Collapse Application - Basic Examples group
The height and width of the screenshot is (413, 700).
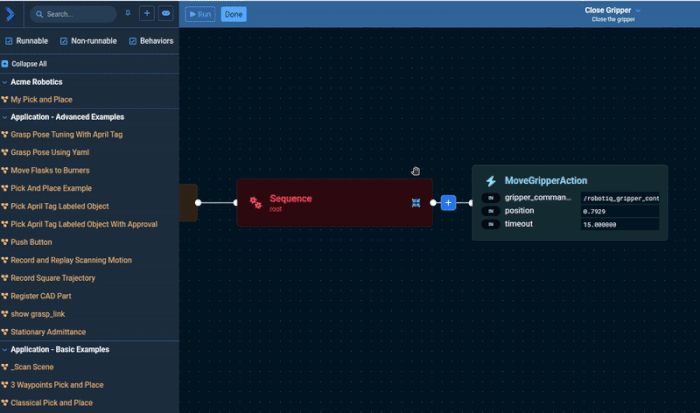[x=5, y=349]
